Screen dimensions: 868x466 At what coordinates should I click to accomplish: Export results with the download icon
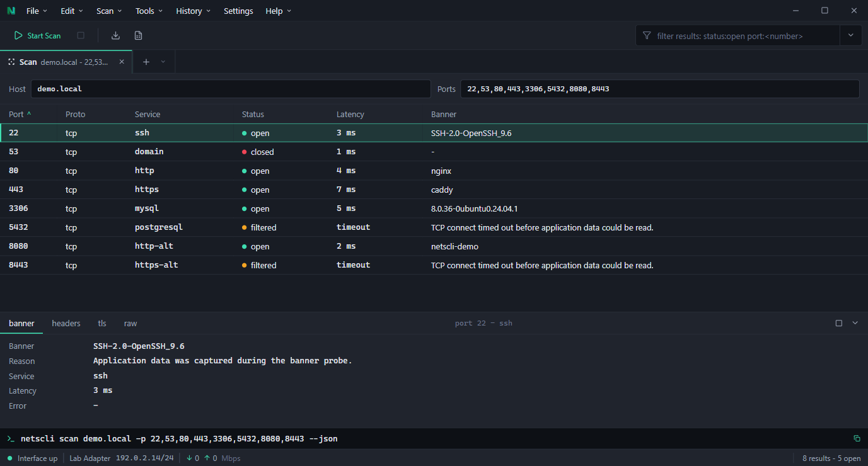[x=115, y=35]
